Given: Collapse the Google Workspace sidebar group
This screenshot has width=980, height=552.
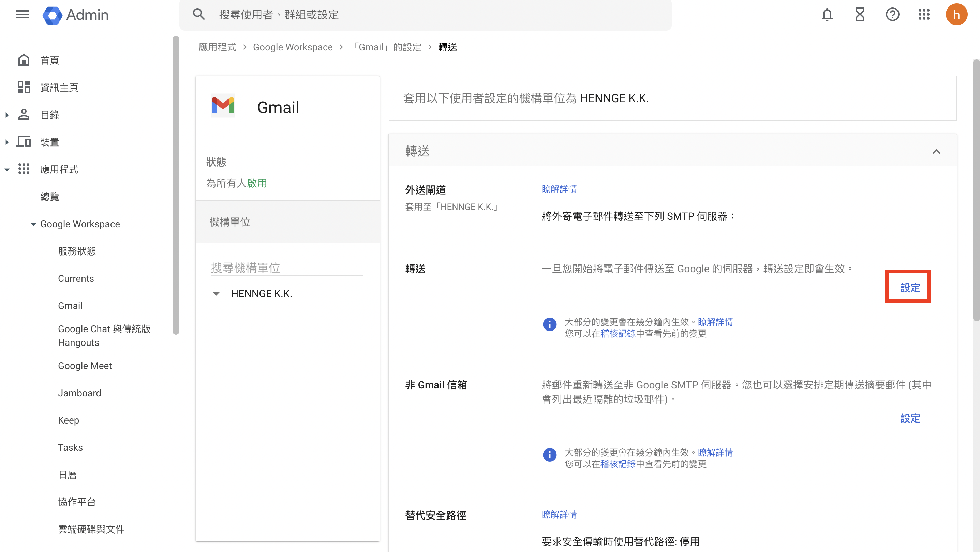Looking at the screenshot, I should coord(33,224).
